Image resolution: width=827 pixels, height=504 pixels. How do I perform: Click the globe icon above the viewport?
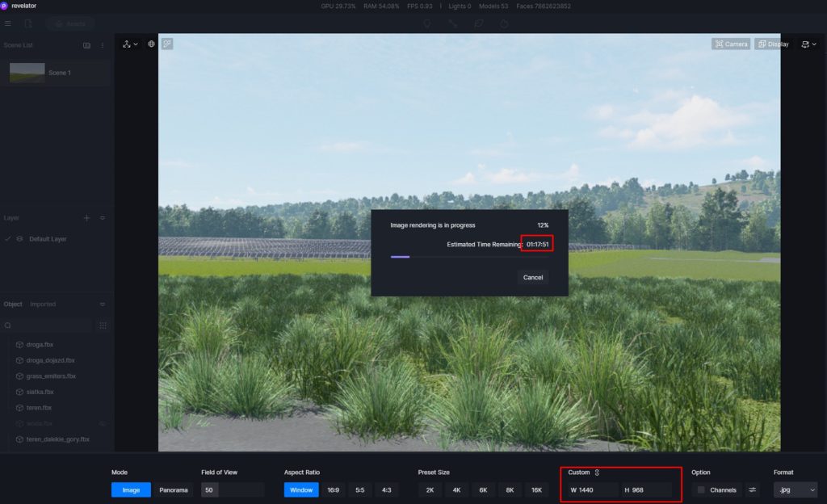tap(151, 44)
